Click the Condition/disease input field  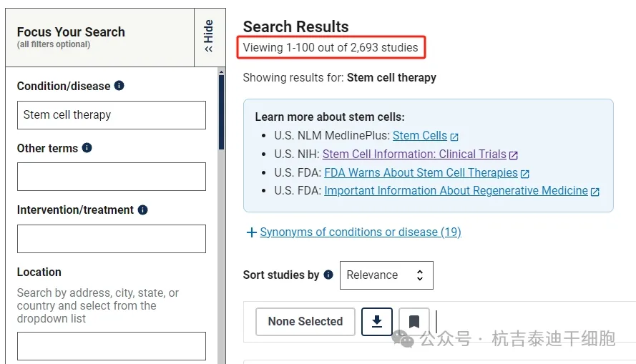112,115
